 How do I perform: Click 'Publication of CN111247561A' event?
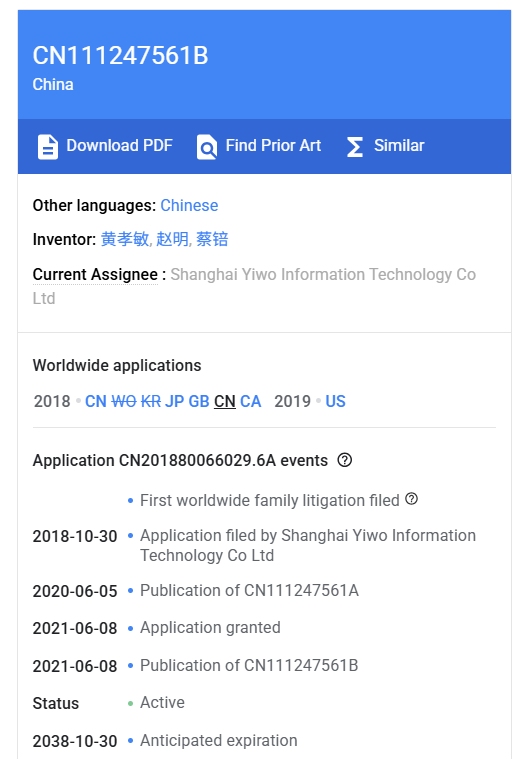point(249,591)
